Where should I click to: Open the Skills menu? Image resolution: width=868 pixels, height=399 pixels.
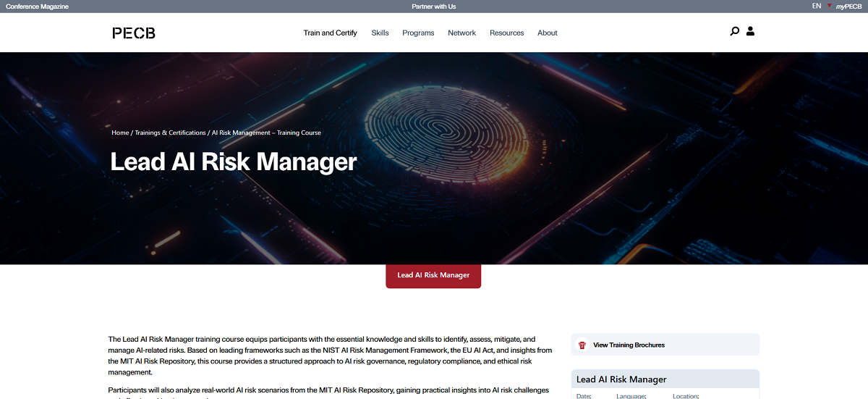pyautogui.click(x=380, y=33)
